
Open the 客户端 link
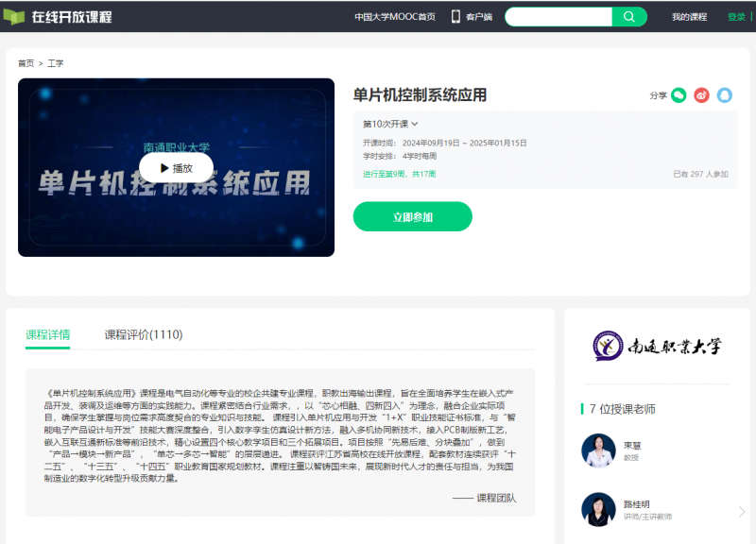pos(479,17)
